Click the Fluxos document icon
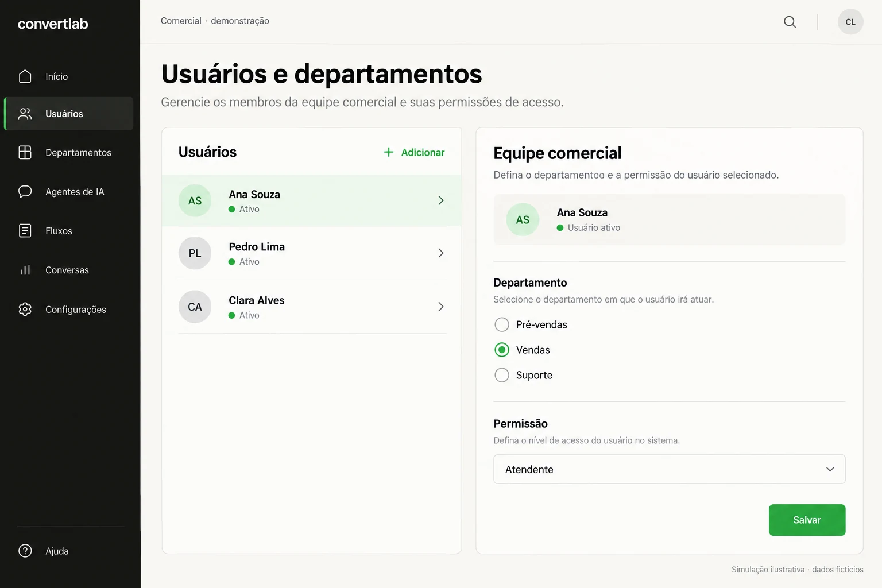882x588 pixels. pyautogui.click(x=25, y=231)
